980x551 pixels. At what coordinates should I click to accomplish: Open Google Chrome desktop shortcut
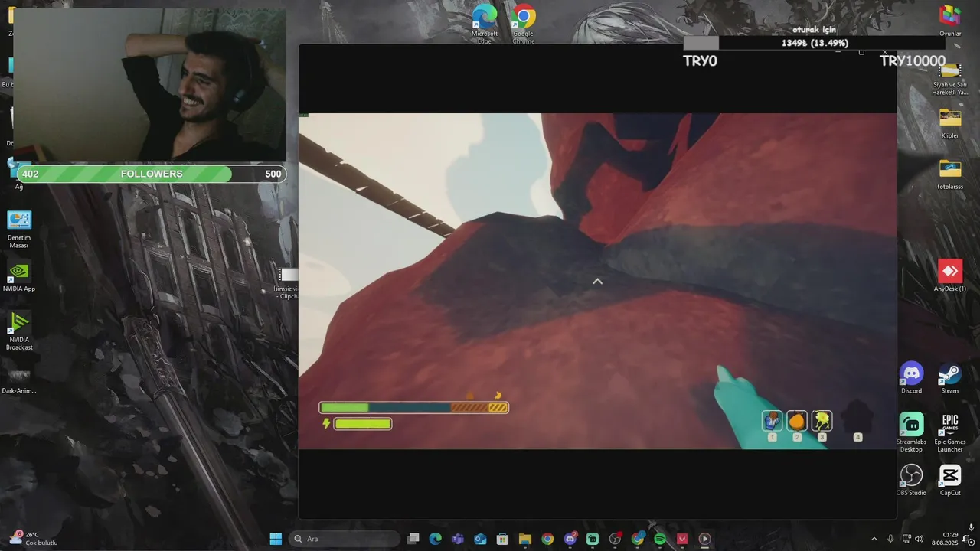pos(524,21)
